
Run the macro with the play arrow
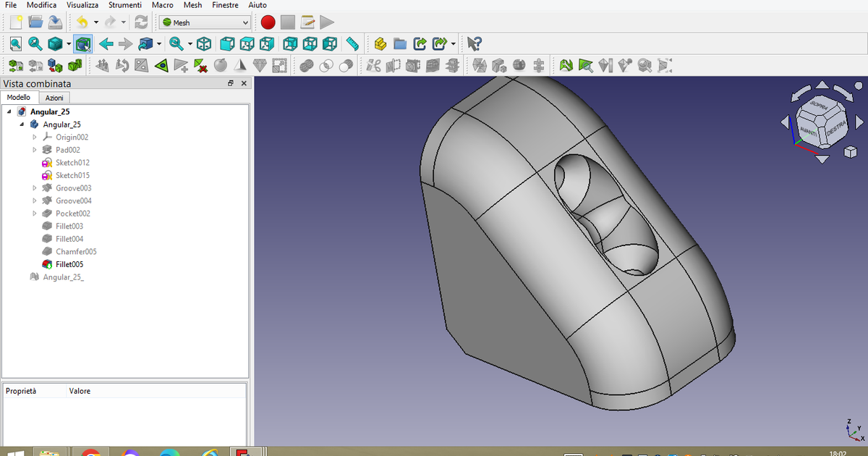point(326,22)
